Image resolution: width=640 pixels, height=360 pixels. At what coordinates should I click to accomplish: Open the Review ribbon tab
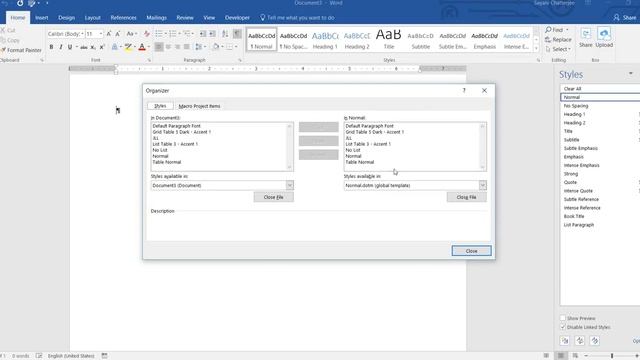click(185, 18)
